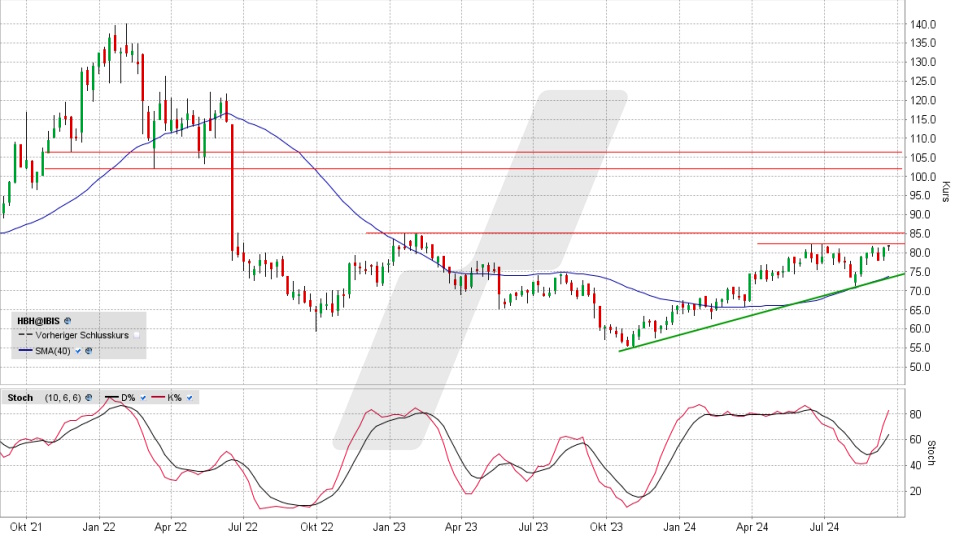This screenshot has height=540, width=960.
Task: Click the dashed Vorheriger Schlusskurs line sample
Action: (x=25, y=336)
